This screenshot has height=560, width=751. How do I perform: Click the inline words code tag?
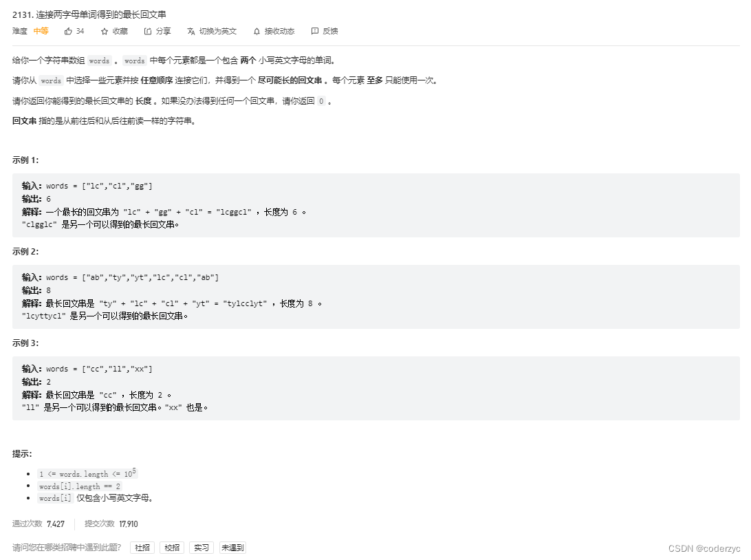(98, 60)
